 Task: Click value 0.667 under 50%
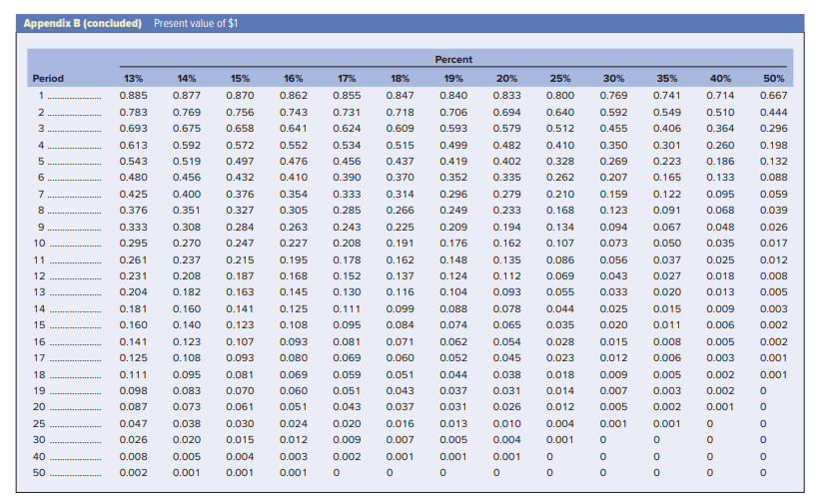773,96
